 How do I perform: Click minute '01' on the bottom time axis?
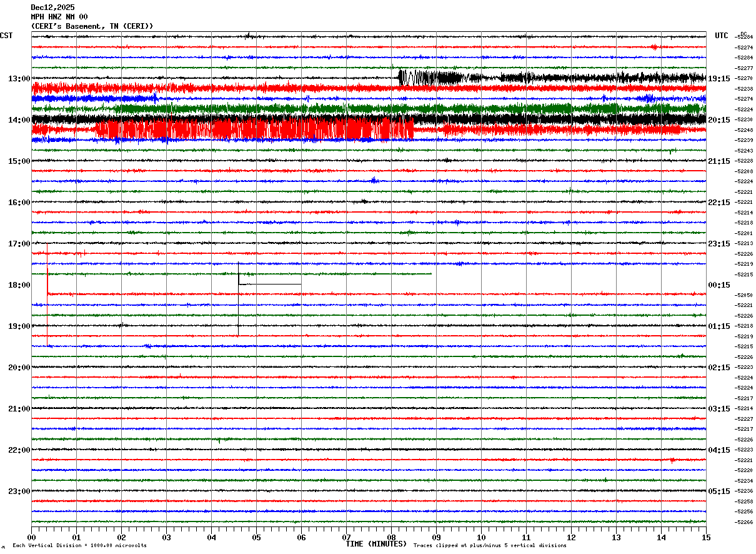(76, 537)
